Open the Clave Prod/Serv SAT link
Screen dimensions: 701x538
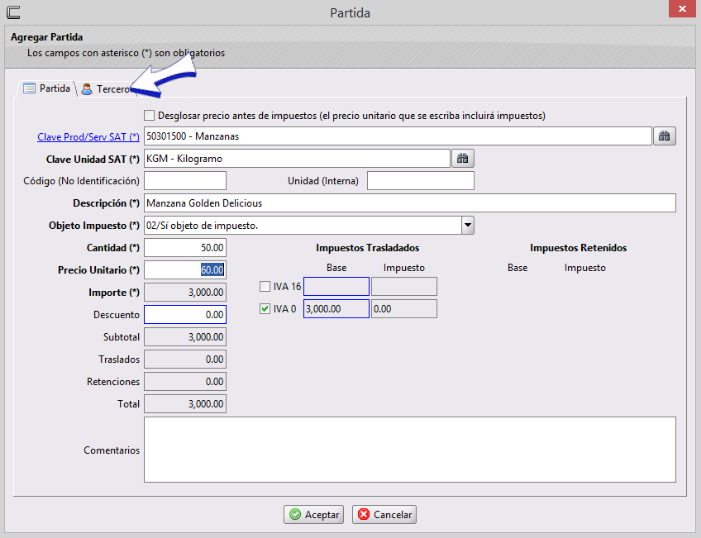coord(88,137)
